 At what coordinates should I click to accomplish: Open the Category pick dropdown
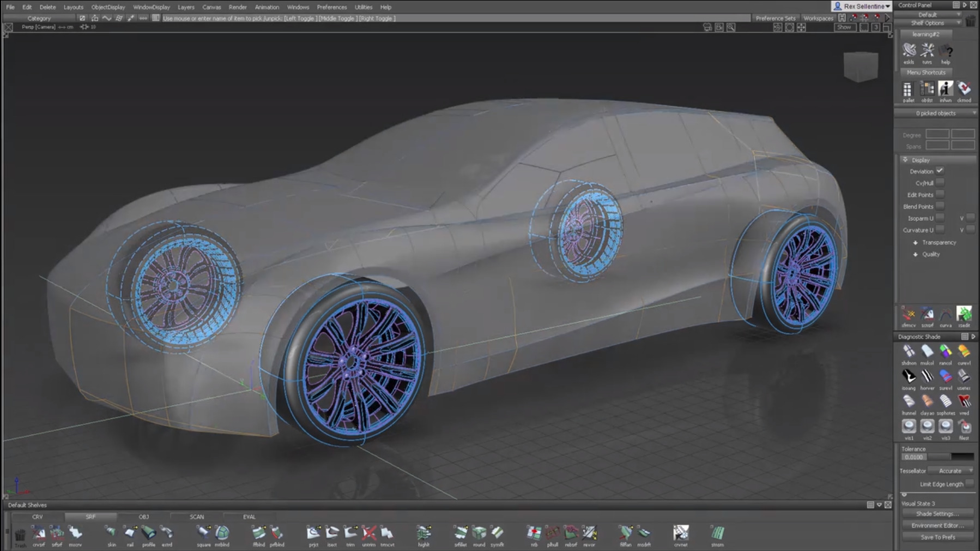tap(39, 18)
